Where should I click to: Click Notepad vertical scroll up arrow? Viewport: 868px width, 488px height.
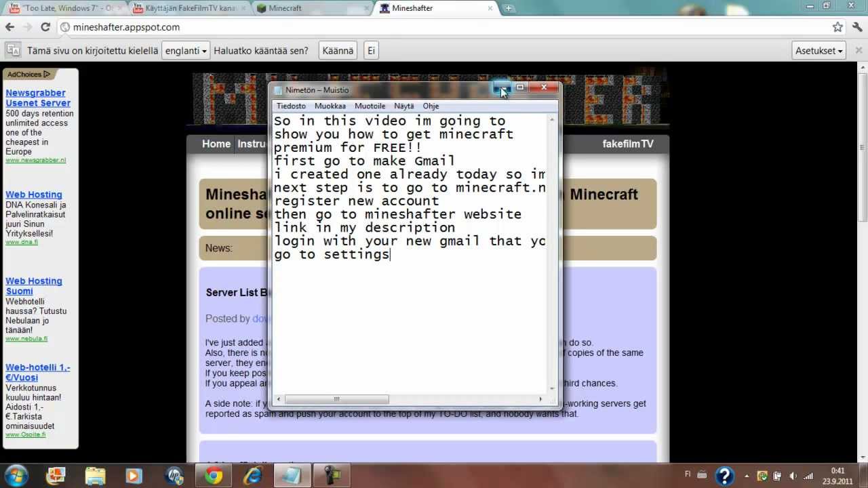[552, 119]
